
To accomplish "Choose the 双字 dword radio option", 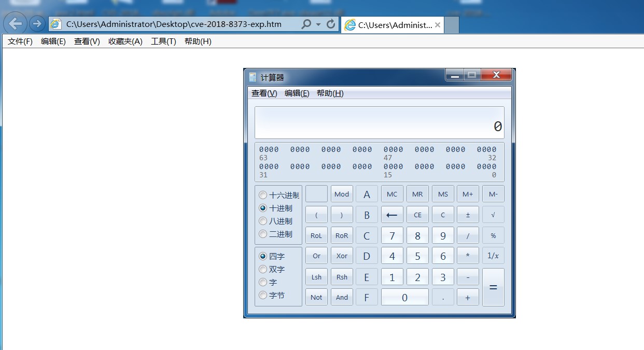I will (263, 270).
